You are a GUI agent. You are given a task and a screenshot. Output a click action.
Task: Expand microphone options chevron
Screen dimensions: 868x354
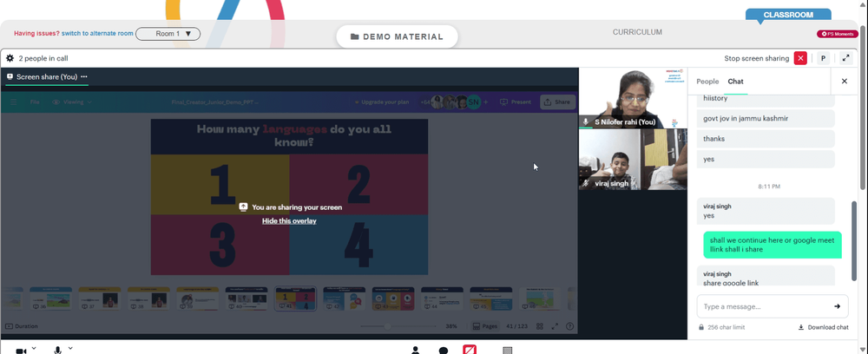[x=70, y=349]
